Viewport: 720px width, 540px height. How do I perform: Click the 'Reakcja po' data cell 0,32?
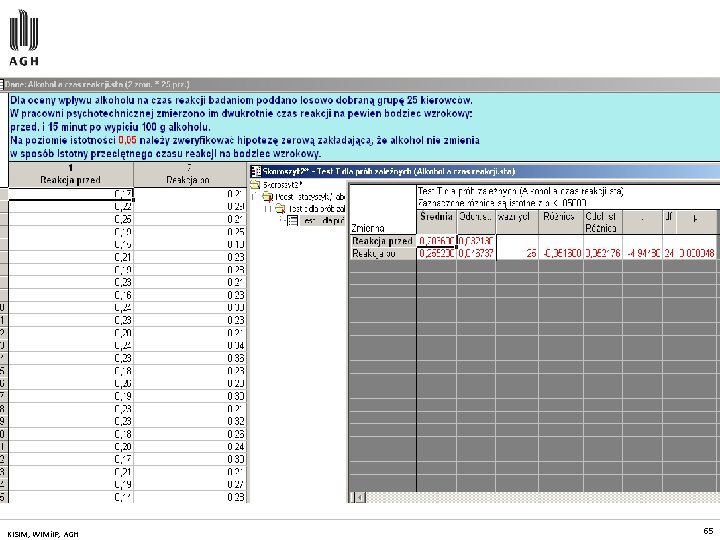(189, 422)
